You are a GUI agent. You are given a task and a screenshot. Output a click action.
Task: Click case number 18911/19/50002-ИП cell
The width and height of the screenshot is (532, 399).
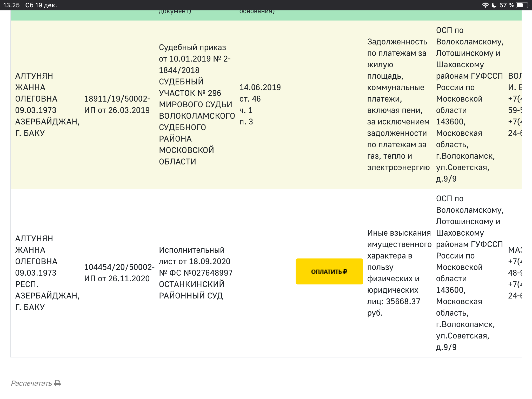coord(117,104)
